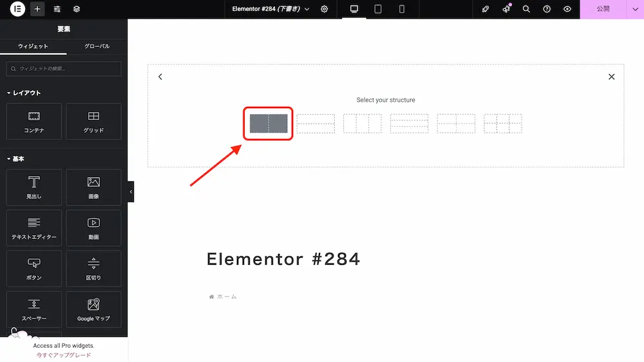Choose the three-by-two grid structure preset
The image size is (644, 362).
[503, 124]
